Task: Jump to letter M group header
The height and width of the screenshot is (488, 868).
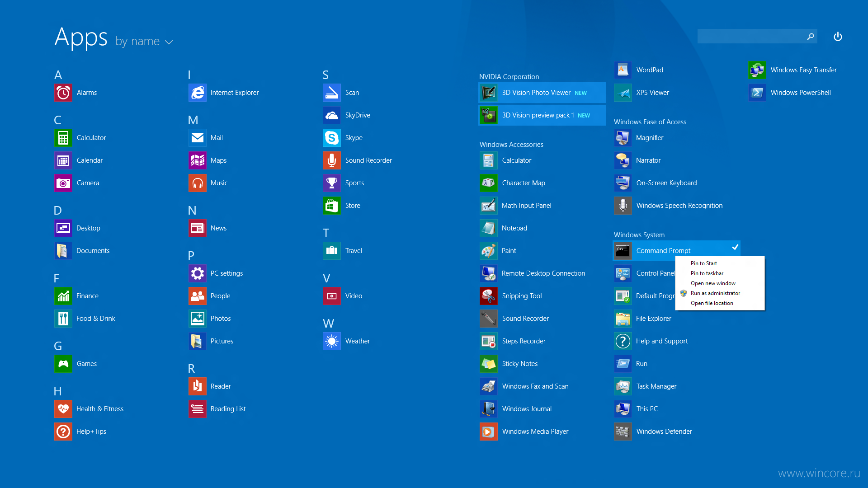Action: coord(193,120)
